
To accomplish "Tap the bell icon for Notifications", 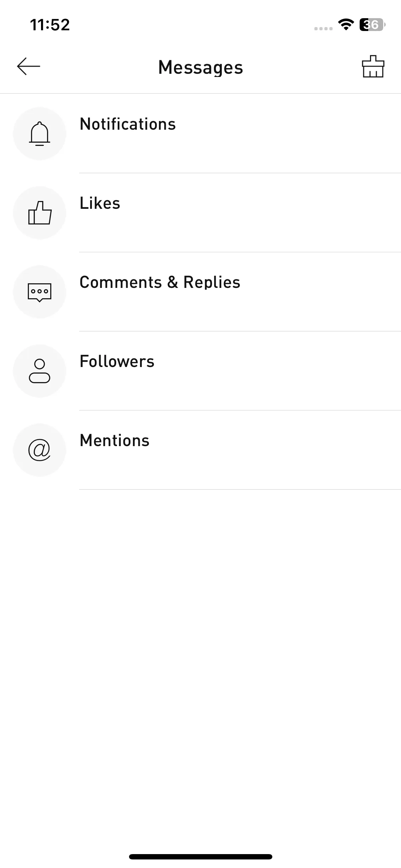I will (40, 134).
